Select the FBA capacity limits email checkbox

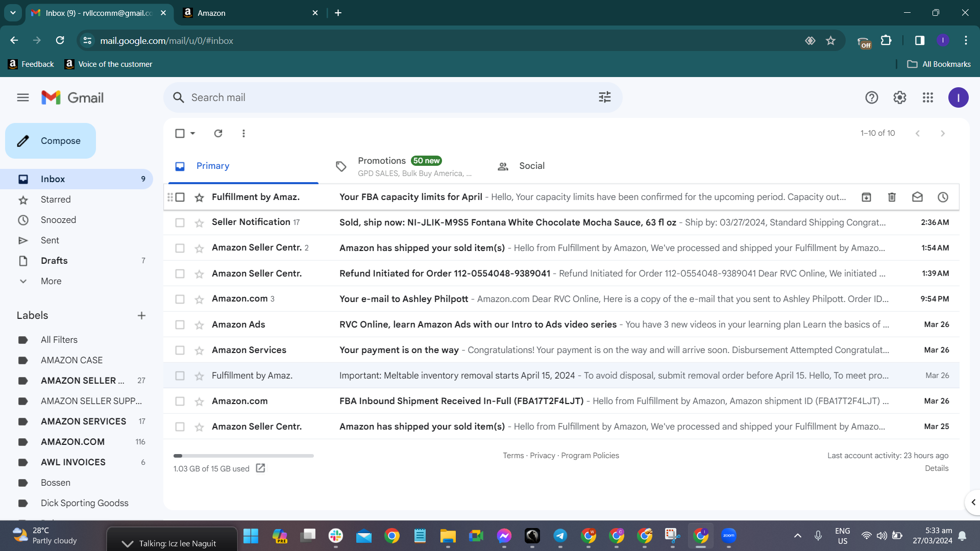(180, 197)
